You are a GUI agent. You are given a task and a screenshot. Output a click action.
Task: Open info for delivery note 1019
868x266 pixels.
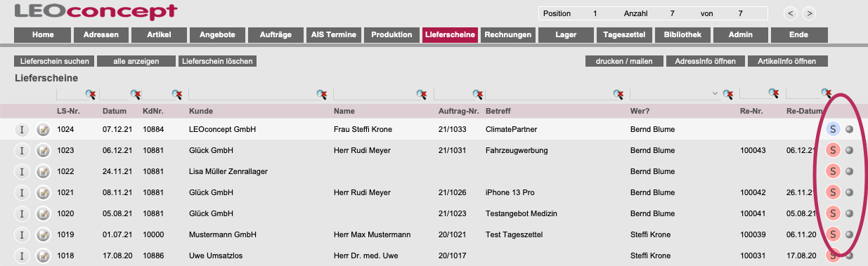tap(22, 234)
